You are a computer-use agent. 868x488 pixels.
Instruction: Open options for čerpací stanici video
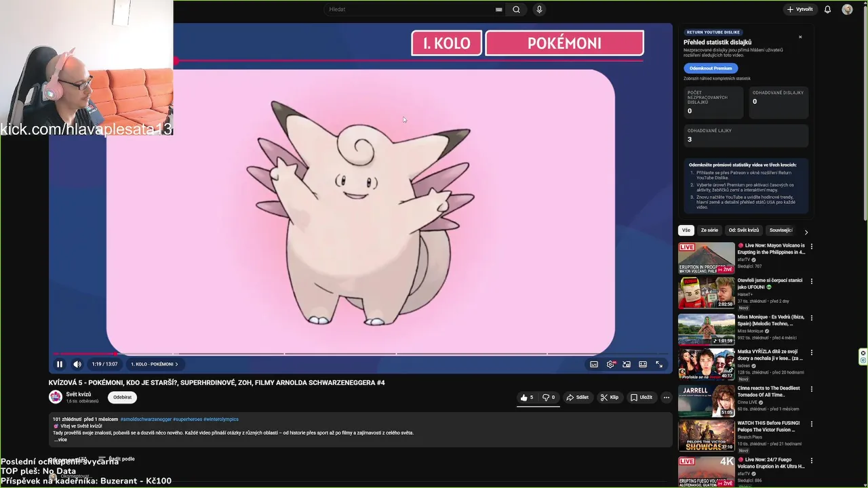click(812, 281)
